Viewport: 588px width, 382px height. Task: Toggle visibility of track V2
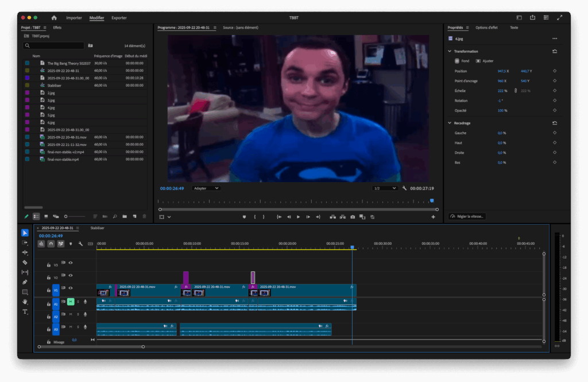point(71,276)
